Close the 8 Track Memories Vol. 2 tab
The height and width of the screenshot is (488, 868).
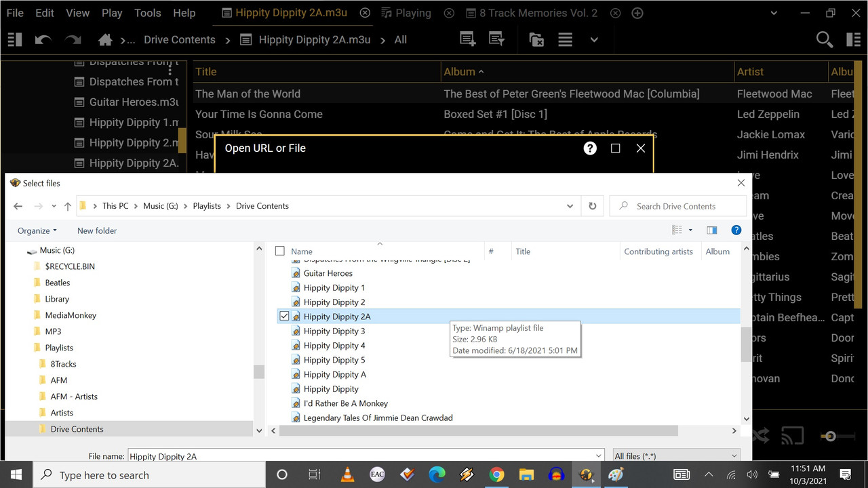tap(615, 13)
